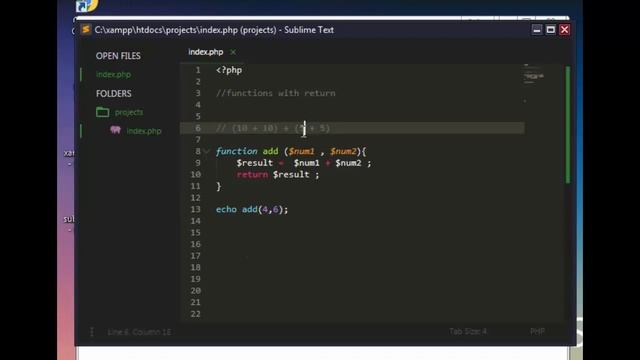Open index.php under Open Files

[x=113, y=74]
